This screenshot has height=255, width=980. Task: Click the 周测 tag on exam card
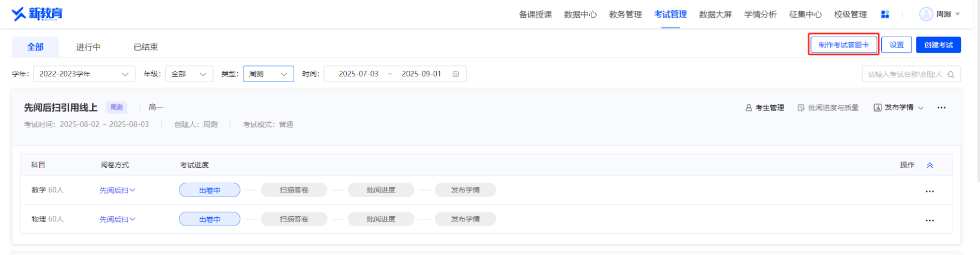[116, 107]
